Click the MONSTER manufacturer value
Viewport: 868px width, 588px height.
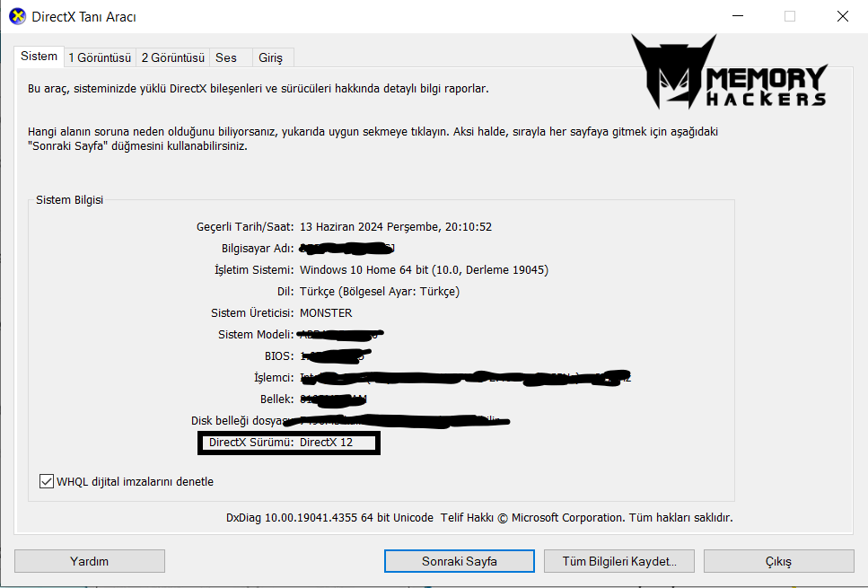click(326, 312)
